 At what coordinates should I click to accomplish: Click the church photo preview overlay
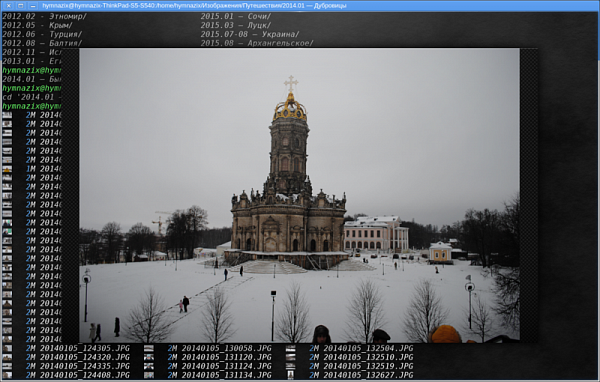point(299,195)
